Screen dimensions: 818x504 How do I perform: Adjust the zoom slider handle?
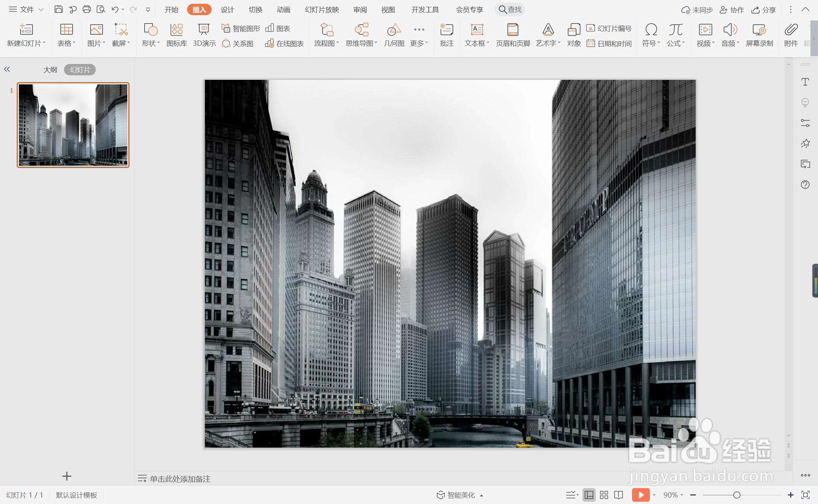click(x=737, y=495)
